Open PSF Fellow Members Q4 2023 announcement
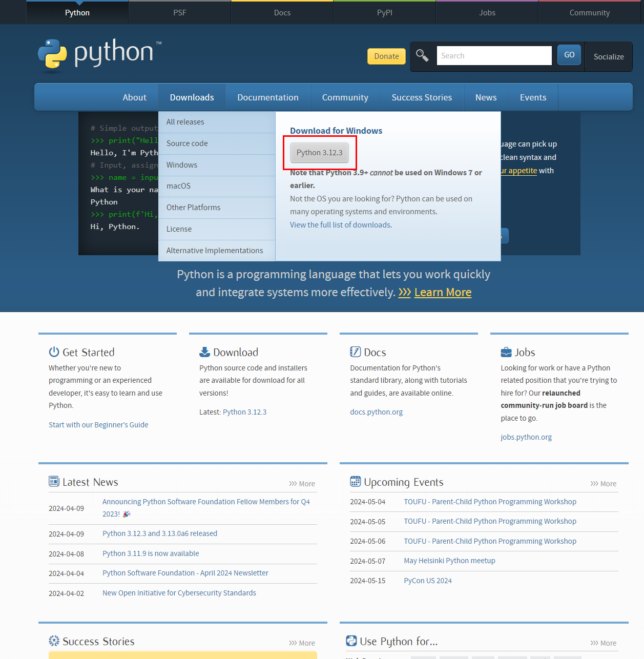644x659 pixels. (x=206, y=508)
